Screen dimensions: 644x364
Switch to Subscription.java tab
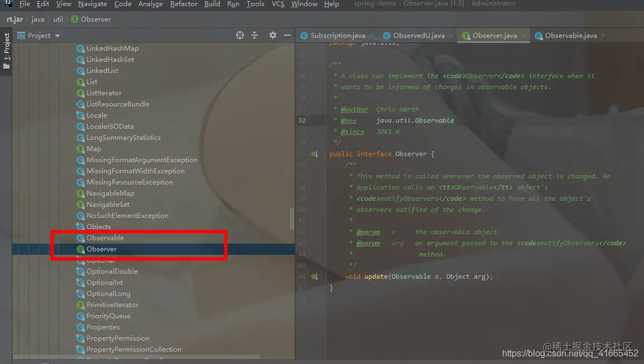(x=338, y=36)
